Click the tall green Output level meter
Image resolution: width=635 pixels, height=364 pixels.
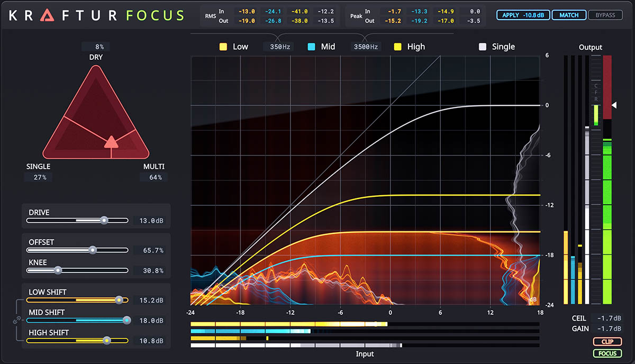607,180
